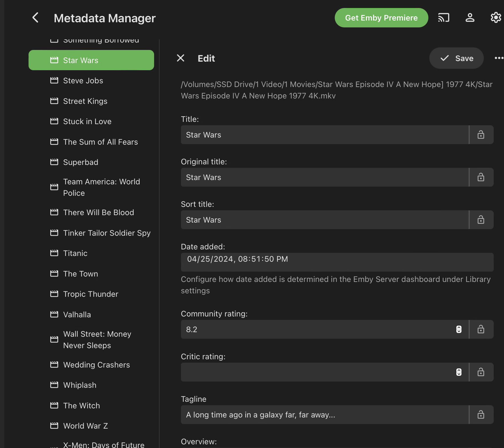
Task: Click the Date added field
Action: point(337,262)
